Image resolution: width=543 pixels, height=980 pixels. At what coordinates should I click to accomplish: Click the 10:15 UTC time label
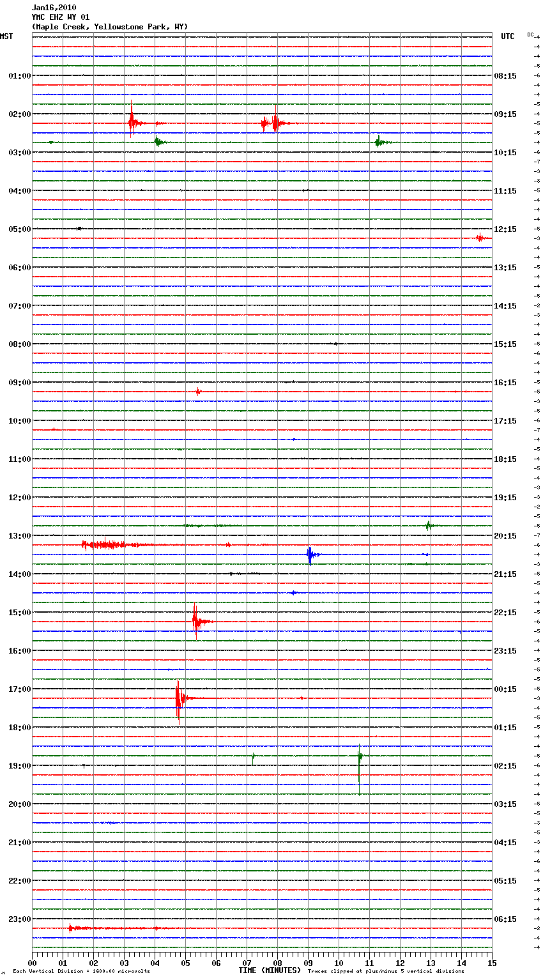pyautogui.click(x=505, y=153)
